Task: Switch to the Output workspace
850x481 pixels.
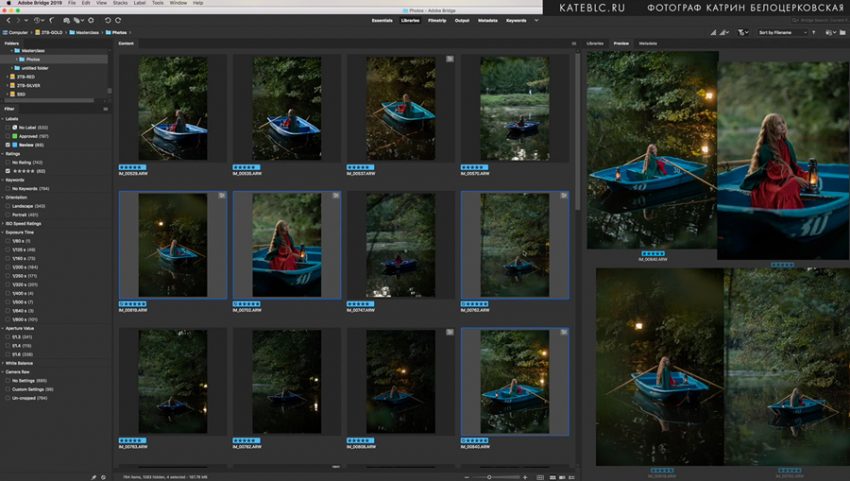Action: pyautogui.click(x=462, y=21)
